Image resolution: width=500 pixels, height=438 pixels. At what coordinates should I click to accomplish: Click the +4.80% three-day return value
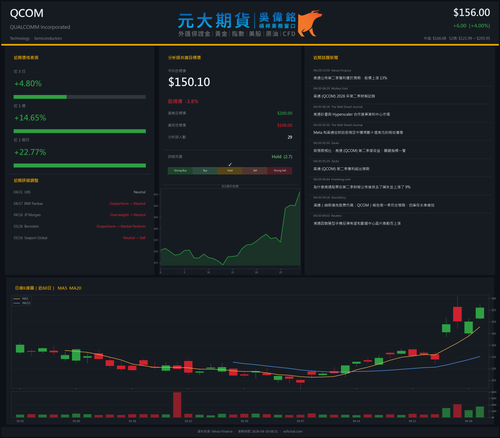pyautogui.click(x=28, y=83)
